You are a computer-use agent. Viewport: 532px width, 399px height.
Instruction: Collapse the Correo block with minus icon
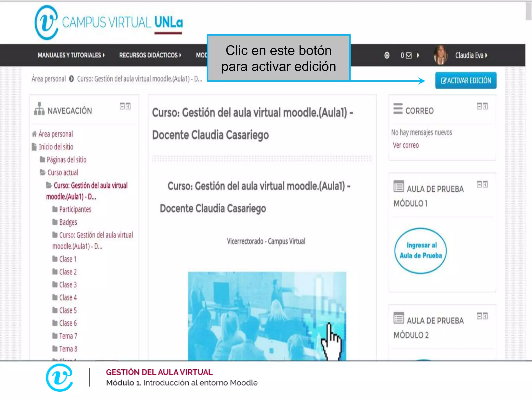[479, 106]
